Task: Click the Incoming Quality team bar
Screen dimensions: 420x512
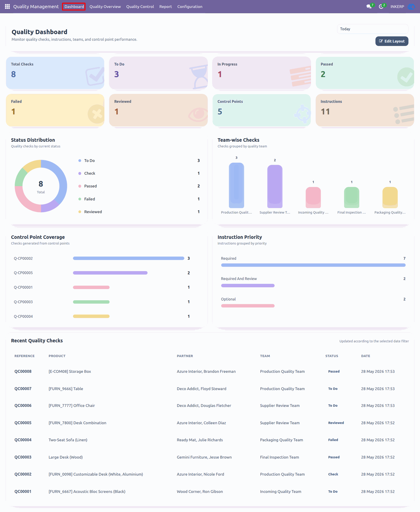Action: 313,197
